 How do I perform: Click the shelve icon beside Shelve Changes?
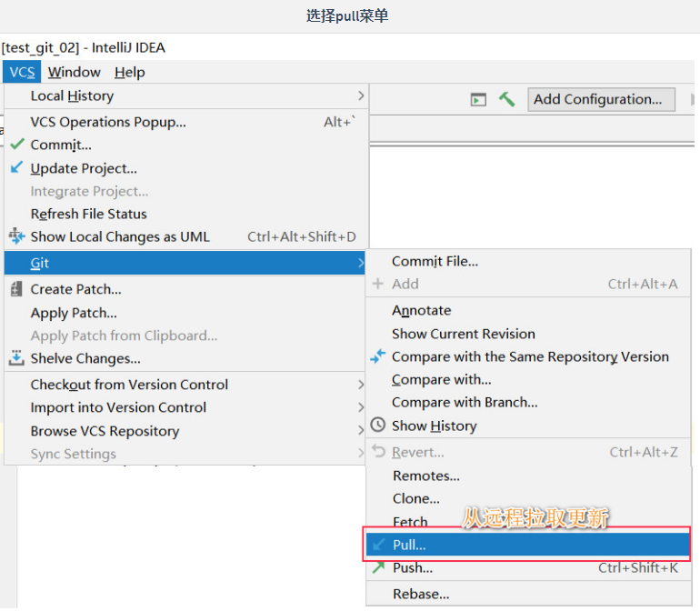point(16,357)
